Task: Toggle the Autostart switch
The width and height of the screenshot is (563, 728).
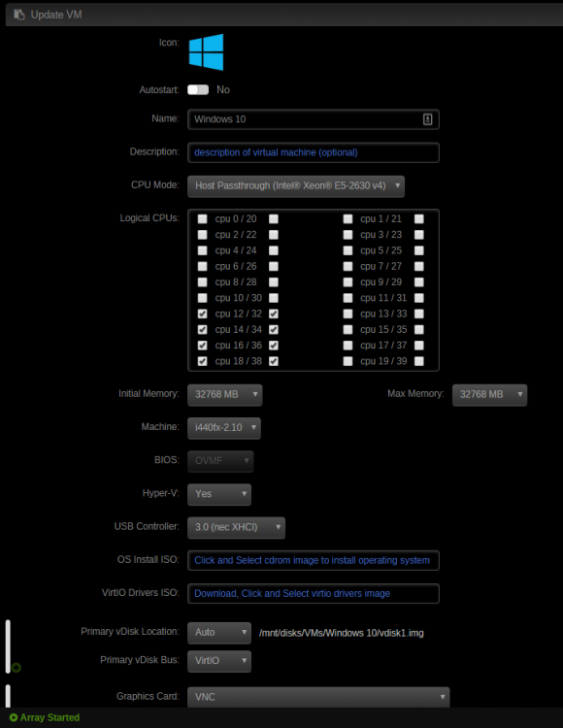Action: [198, 89]
